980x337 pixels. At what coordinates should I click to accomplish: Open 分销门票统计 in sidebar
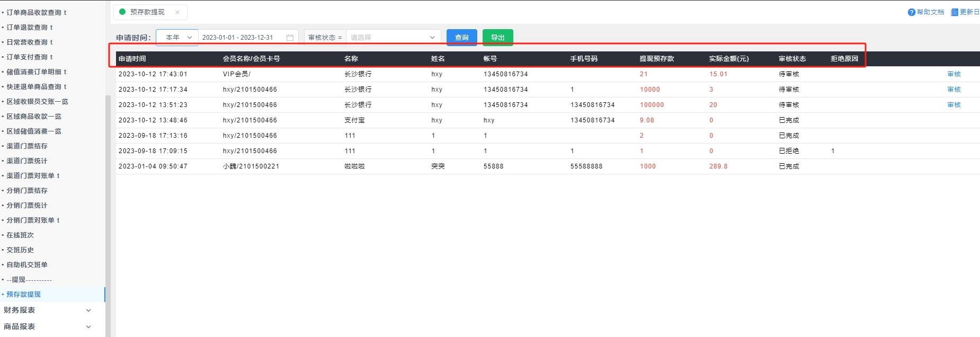[27, 205]
